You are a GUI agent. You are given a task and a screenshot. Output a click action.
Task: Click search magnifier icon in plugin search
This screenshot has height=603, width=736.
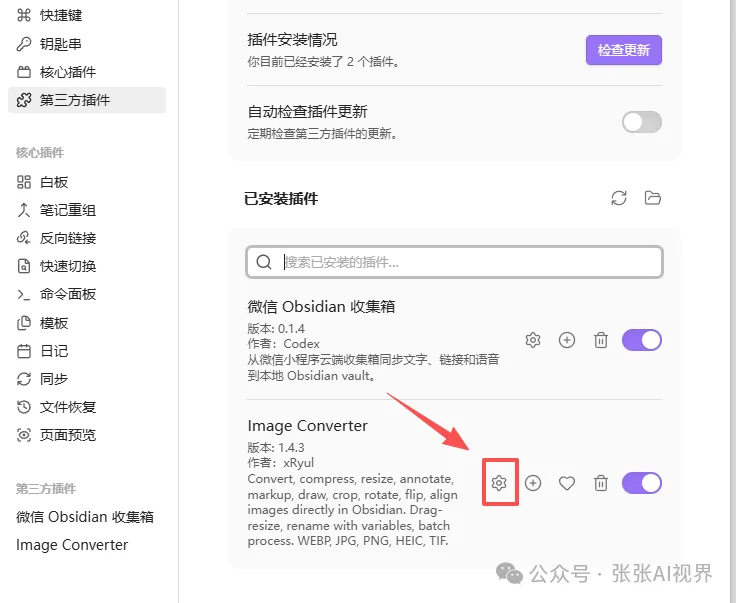pos(264,262)
